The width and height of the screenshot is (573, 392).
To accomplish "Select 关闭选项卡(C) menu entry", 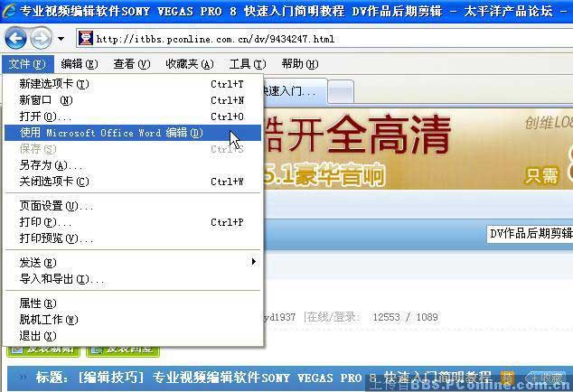I will click(133, 182).
